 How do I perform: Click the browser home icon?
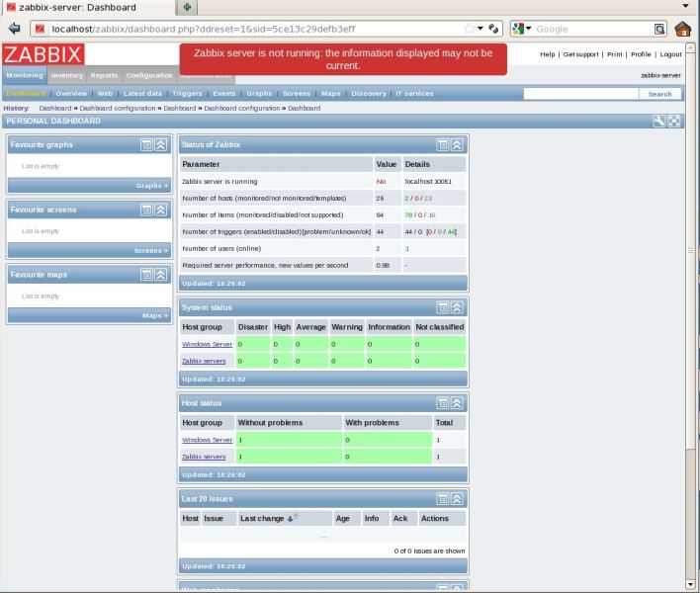tap(682, 29)
